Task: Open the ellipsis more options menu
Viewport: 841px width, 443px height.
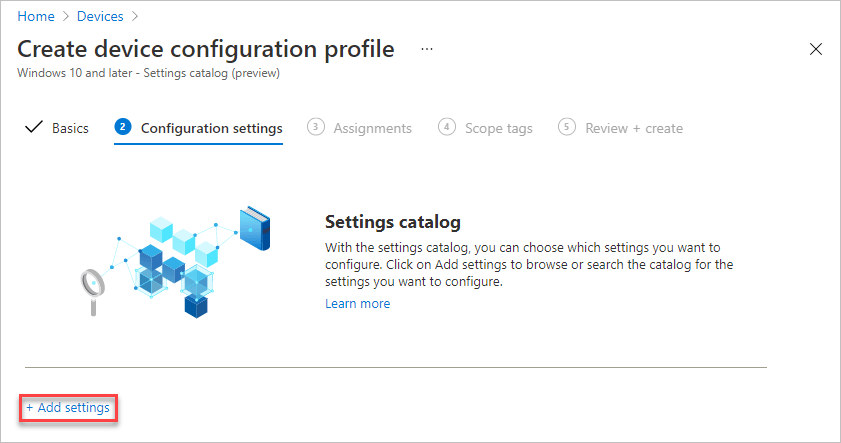Action: point(427,49)
